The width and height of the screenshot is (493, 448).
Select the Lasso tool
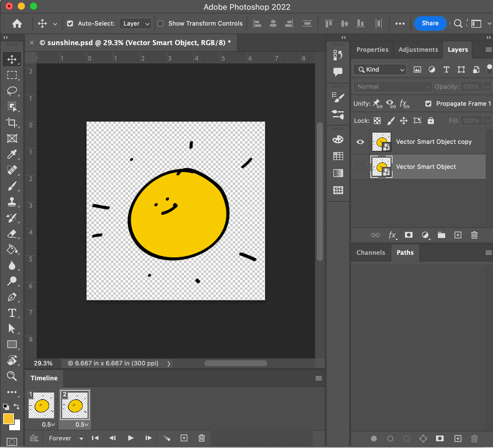pyautogui.click(x=12, y=91)
